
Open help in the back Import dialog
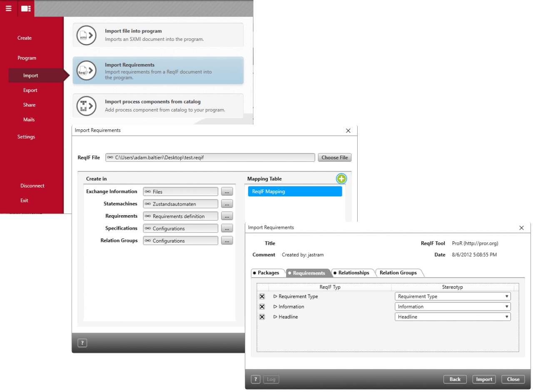[82, 343]
